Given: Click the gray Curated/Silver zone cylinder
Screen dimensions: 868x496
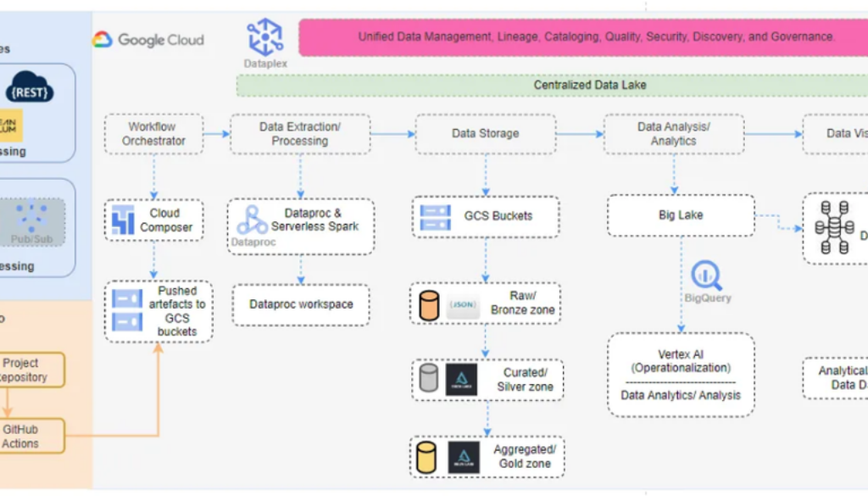Looking at the screenshot, I should 430,379.
